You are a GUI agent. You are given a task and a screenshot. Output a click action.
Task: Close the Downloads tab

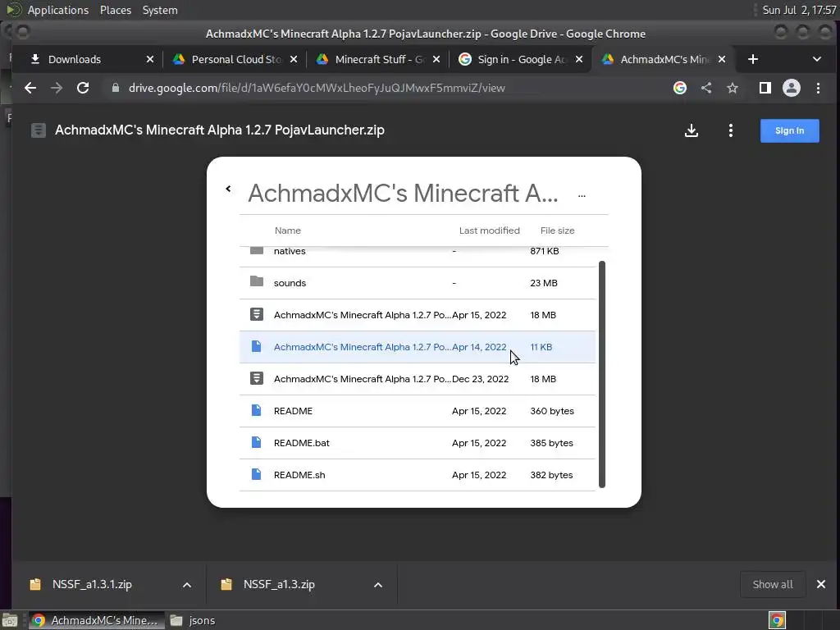150,59
